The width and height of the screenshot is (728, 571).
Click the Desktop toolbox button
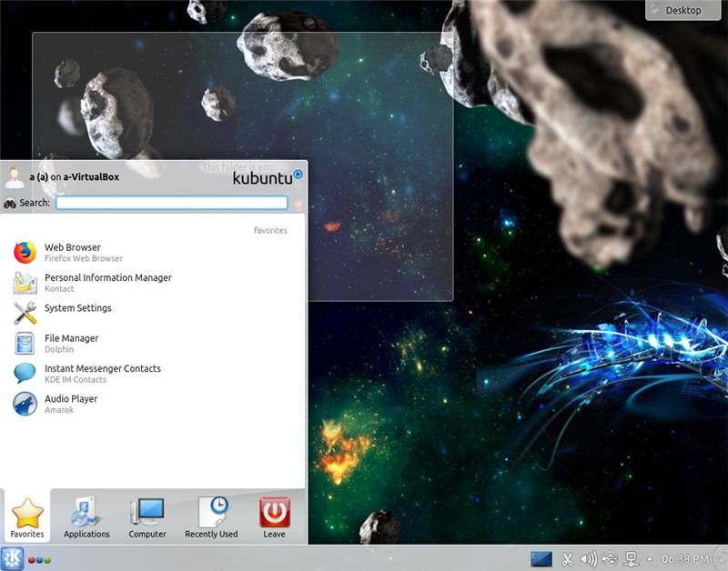(683, 10)
